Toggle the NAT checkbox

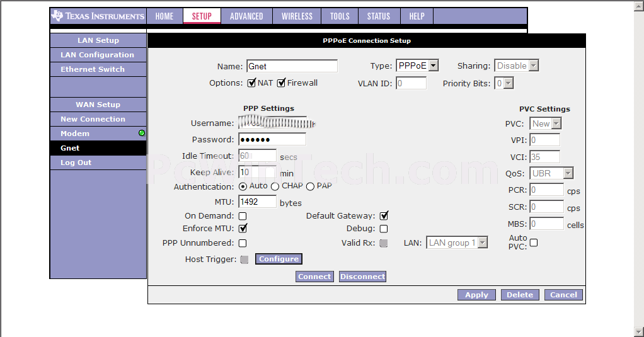252,83
